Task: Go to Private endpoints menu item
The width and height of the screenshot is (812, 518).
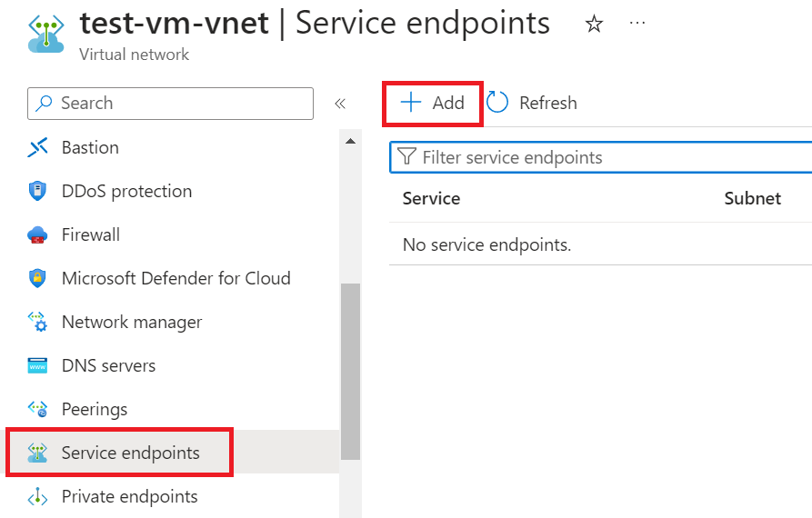Action: [129, 497]
